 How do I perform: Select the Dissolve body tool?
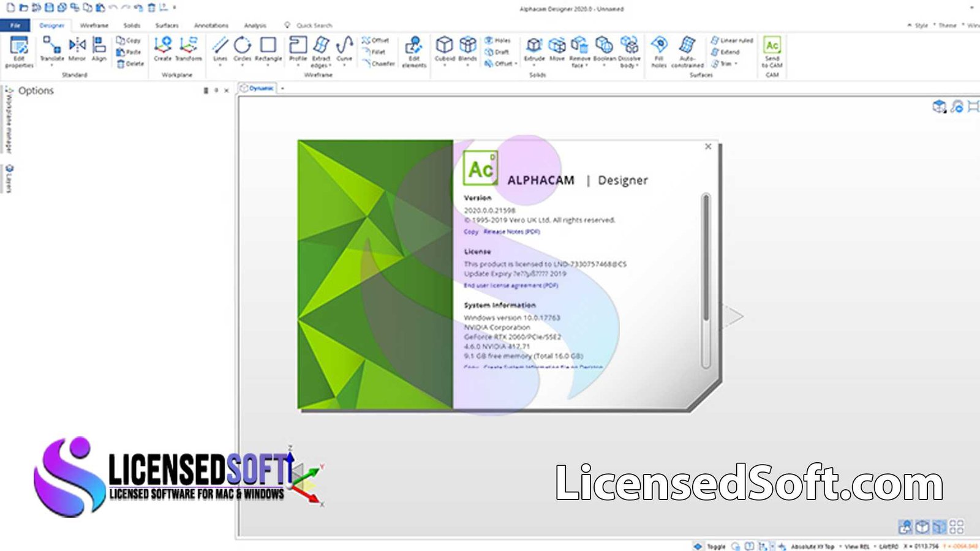click(x=629, y=52)
